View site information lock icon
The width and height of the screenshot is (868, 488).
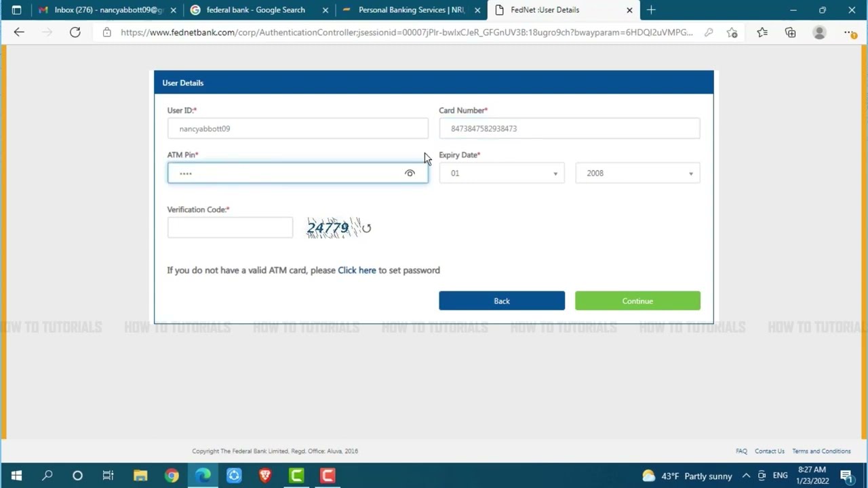pyautogui.click(x=107, y=33)
